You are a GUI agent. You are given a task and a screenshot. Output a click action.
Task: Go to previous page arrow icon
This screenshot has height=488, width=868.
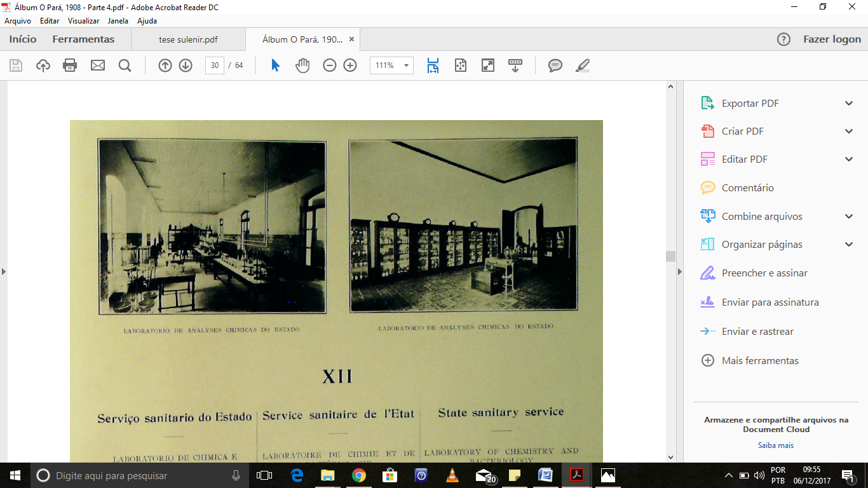click(x=165, y=65)
